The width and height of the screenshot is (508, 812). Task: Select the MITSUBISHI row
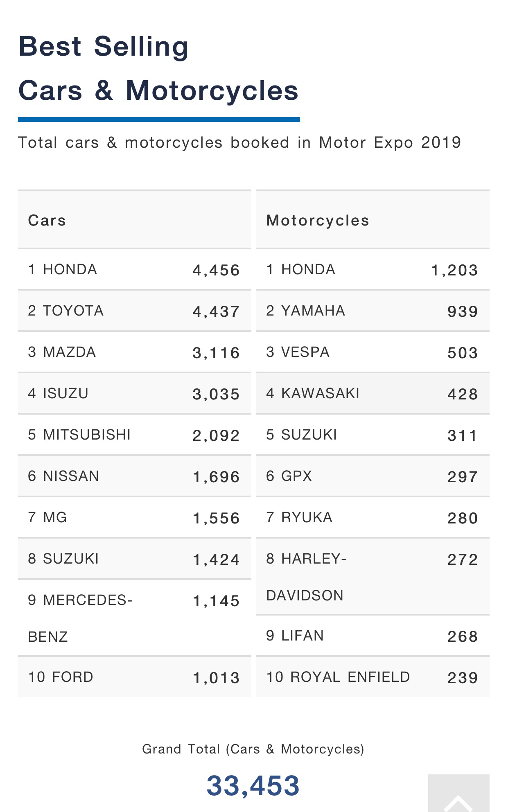[x=135, y=435]
